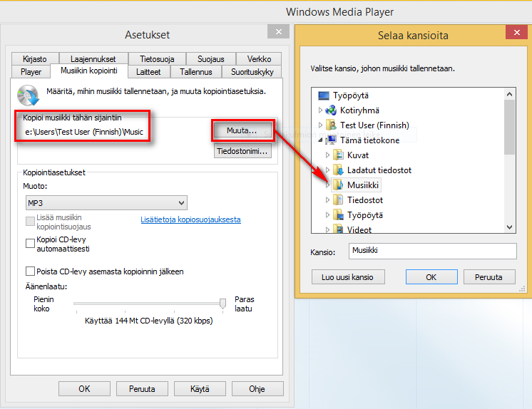Collapse the Tämä tietokone node
Screen dimensions: 532x409
[x=320, y=140]
